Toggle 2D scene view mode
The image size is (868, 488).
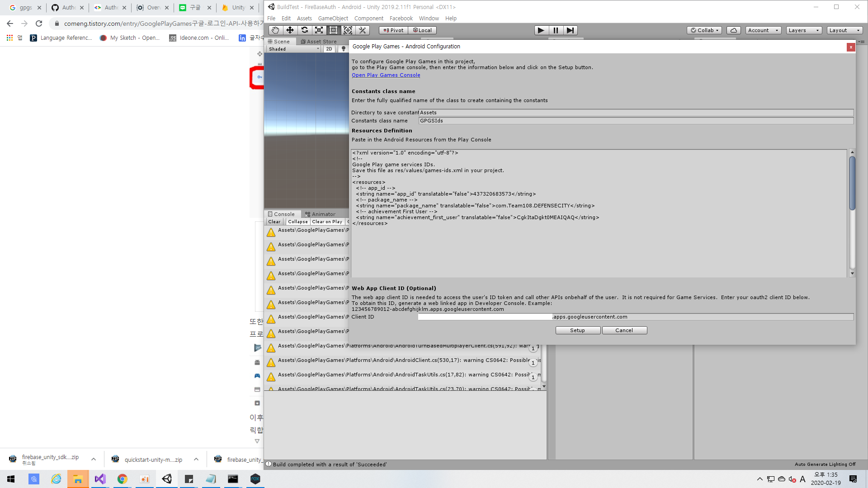(x=329, y=49)
